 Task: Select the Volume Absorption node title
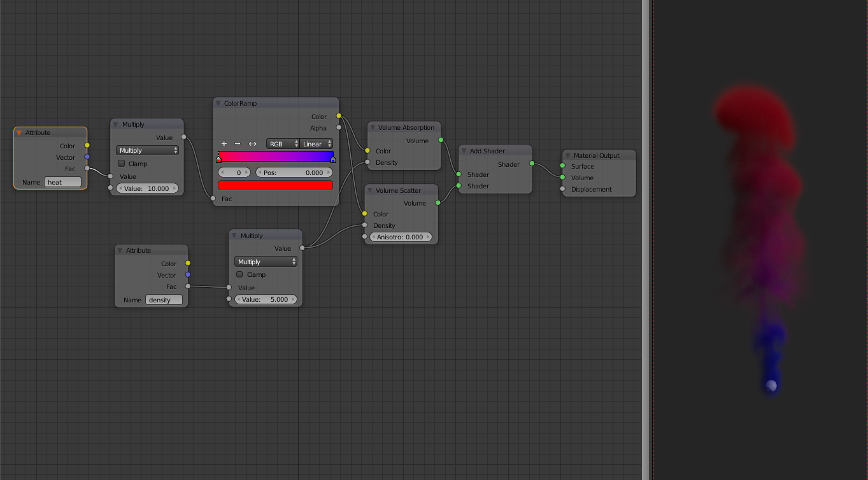(x=406, y=127)
